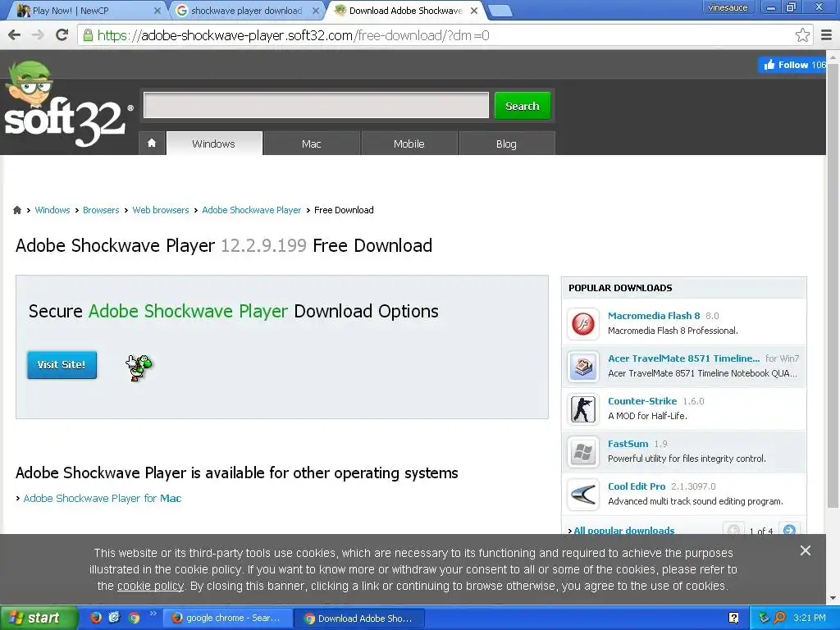Go to the soft32 home tab icon
840x630 pixels.
point(152,143)
